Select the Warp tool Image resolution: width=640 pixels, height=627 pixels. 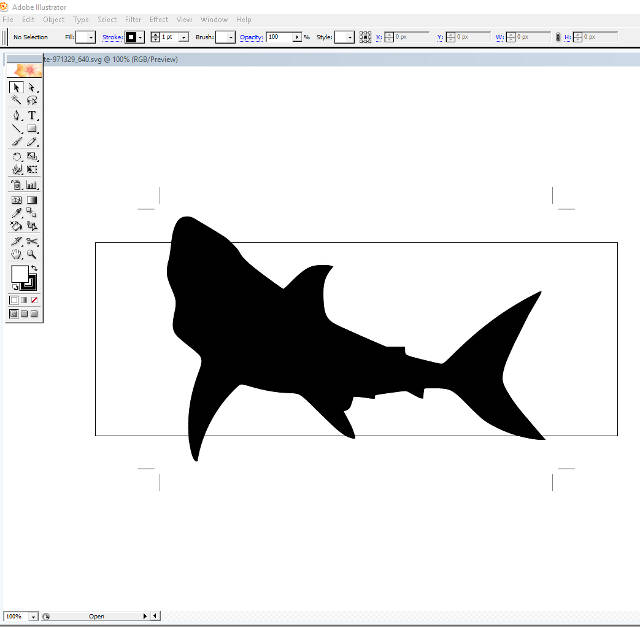coord(16,169)
